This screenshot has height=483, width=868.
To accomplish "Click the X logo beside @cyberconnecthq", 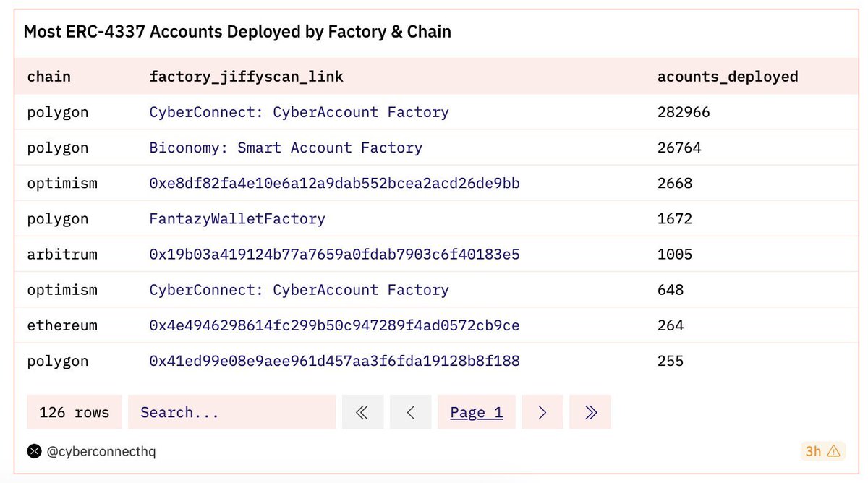I will click(x=34, y=451).
